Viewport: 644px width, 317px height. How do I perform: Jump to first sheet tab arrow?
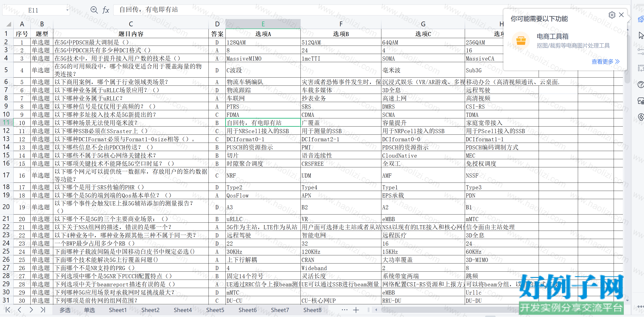tap(8, 310)
